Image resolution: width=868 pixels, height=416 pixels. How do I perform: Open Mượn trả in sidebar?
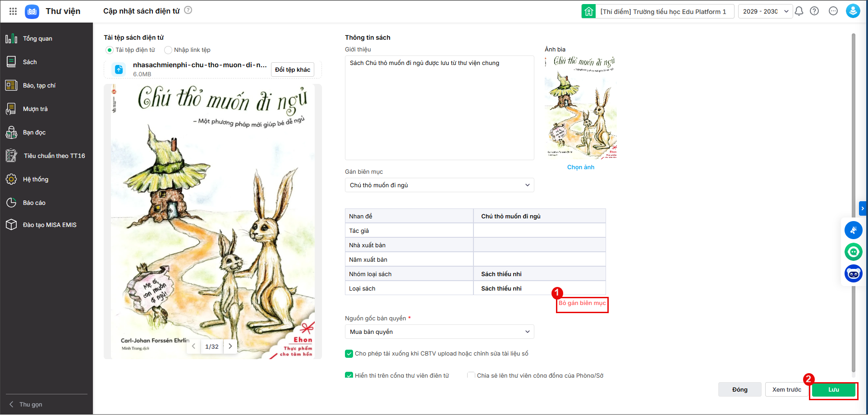click(x=46, y=109)
